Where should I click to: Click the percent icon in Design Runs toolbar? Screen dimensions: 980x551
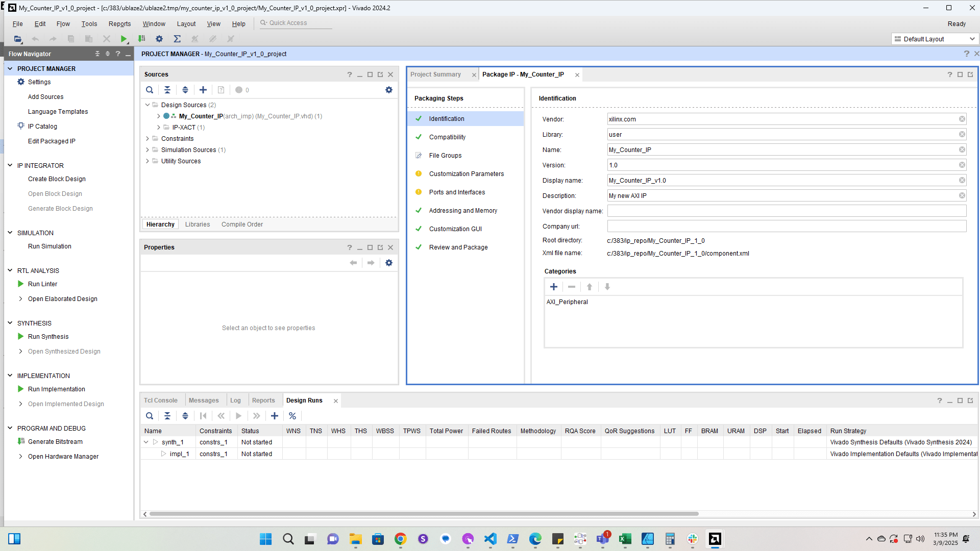click(292, 416)
